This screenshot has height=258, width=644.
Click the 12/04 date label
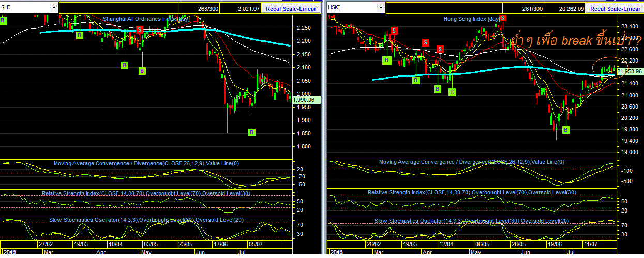pyautogui.click(x=446, y=244)
